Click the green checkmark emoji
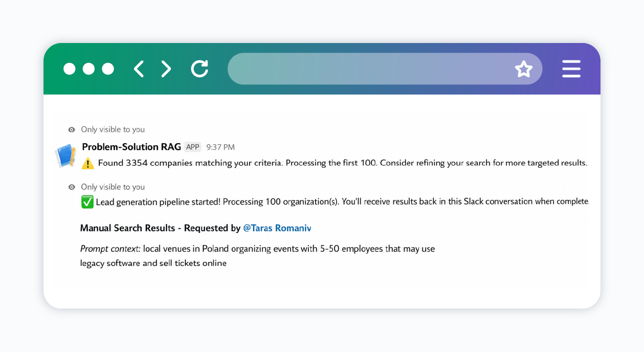Screen dimensions: 644x352 (87, 201)
